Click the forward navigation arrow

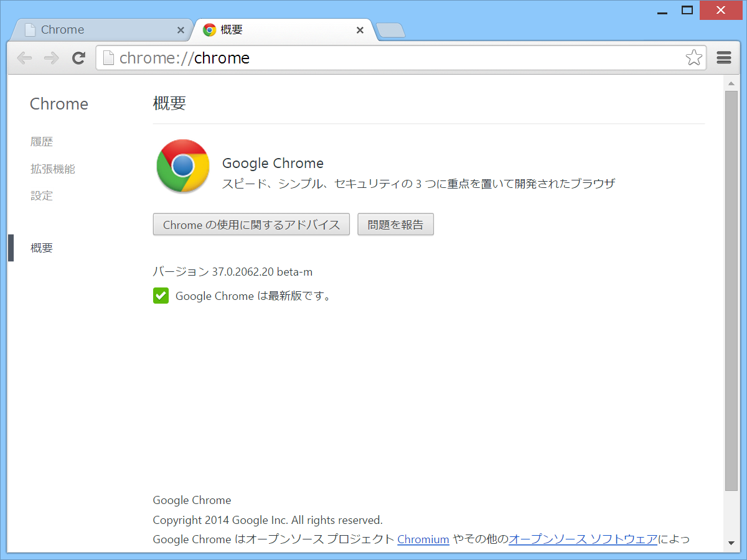pyautogui.click(x=50, y=58)
